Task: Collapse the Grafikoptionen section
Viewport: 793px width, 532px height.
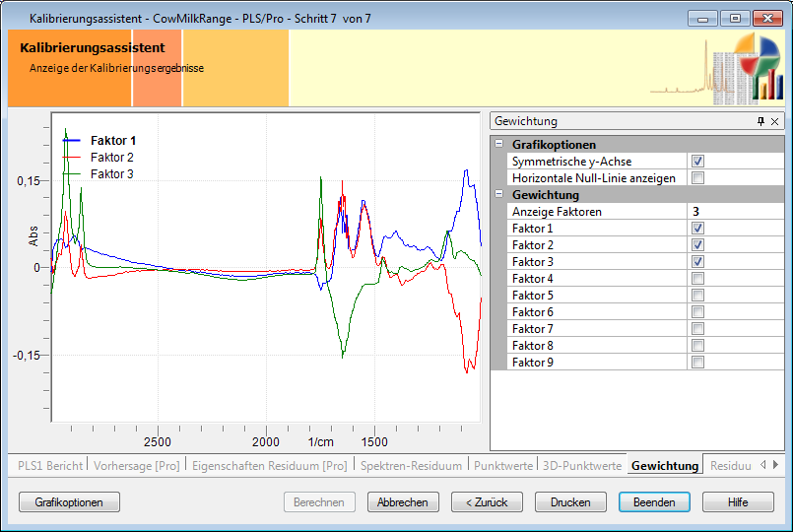Action: tap(499, 145)
